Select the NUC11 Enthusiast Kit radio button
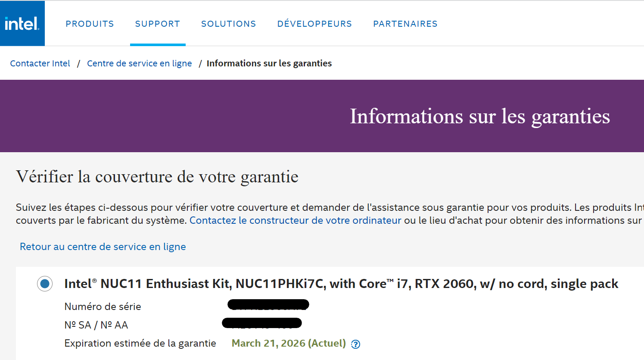Image resolution: width=644 pixels, height=360 pixels. point(45,284)
